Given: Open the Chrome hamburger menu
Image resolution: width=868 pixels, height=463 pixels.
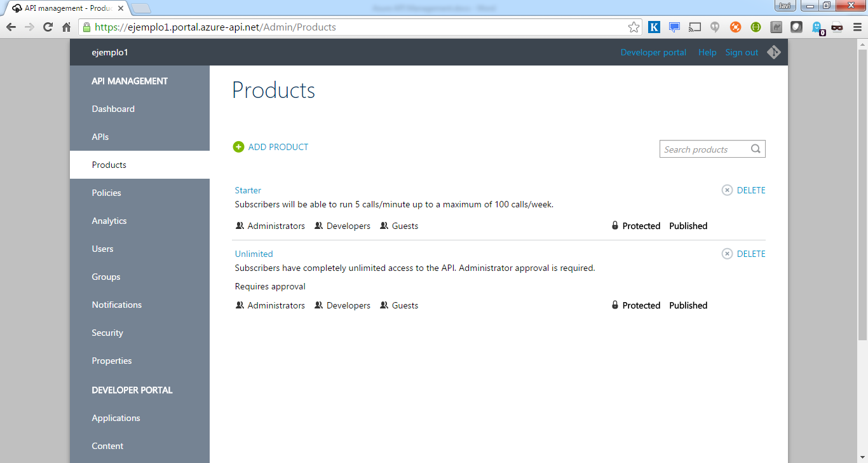Looking at the screenshot, I should tap(856, 27).
